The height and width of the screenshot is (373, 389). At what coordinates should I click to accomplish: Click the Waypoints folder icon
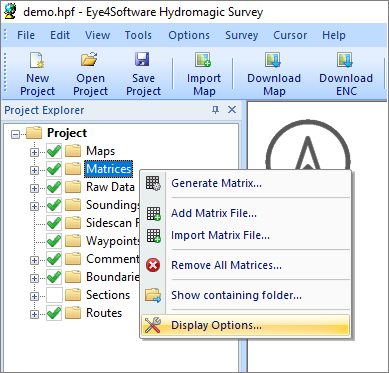[73, 241]
